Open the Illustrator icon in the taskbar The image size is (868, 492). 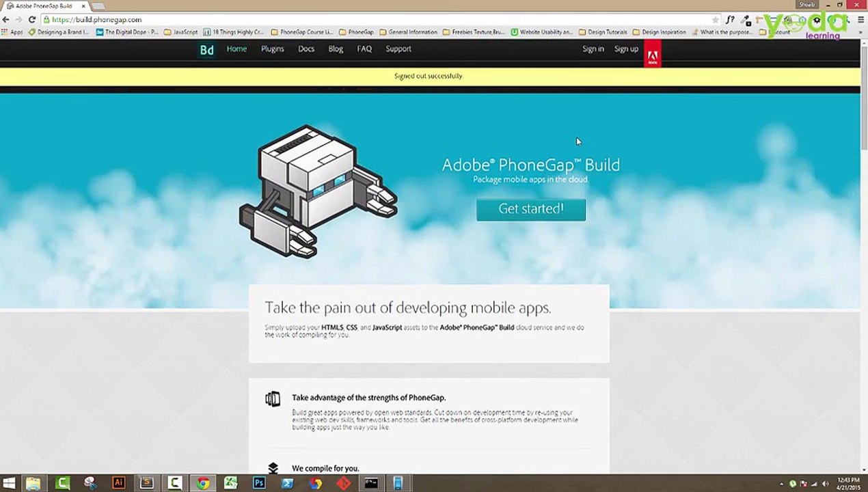click(x=118, y=484)
